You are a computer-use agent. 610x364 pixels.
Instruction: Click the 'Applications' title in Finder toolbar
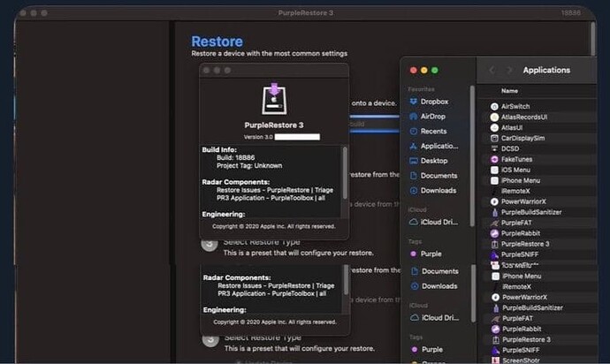[x=546, y=70]
